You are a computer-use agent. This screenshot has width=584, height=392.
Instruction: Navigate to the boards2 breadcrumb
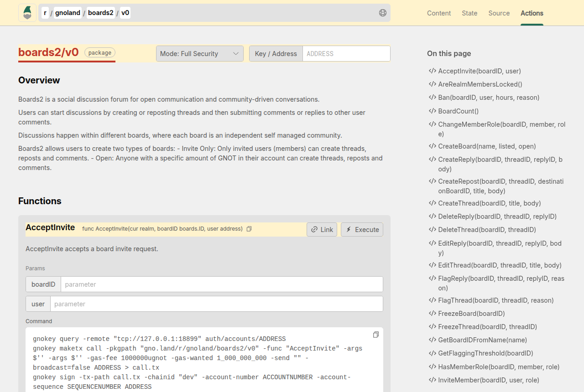[x=101, y=13]
